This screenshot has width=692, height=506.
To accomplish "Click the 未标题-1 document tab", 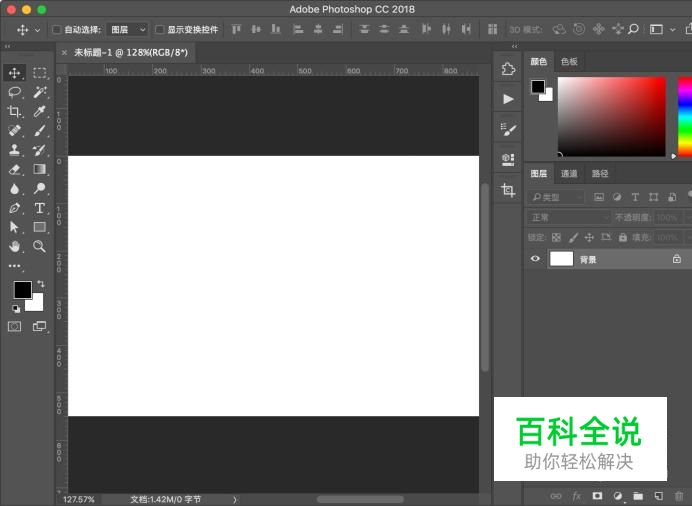I will [130, 52].
